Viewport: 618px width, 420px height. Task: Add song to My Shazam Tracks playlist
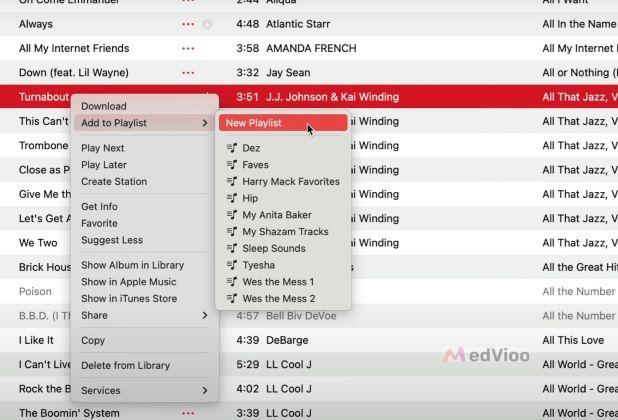pyautogui.click(x=283, y=232)
